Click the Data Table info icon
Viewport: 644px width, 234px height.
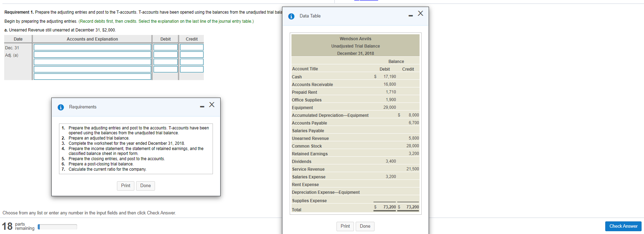click(x=291, y=16)
